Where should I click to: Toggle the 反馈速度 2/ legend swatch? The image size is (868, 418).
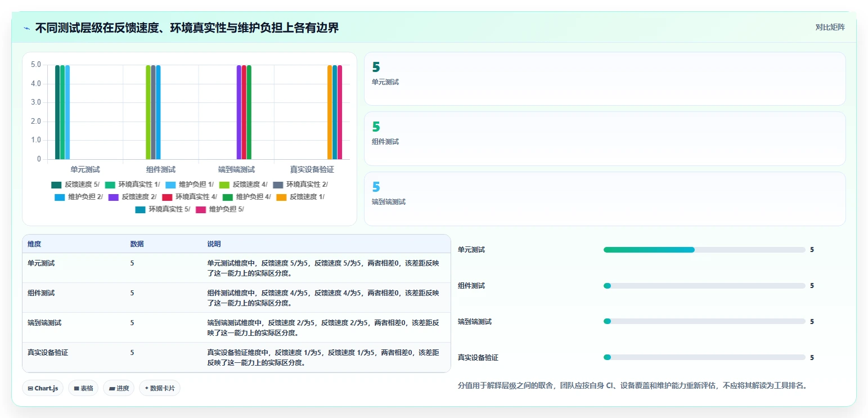click(x=114, y=197)
